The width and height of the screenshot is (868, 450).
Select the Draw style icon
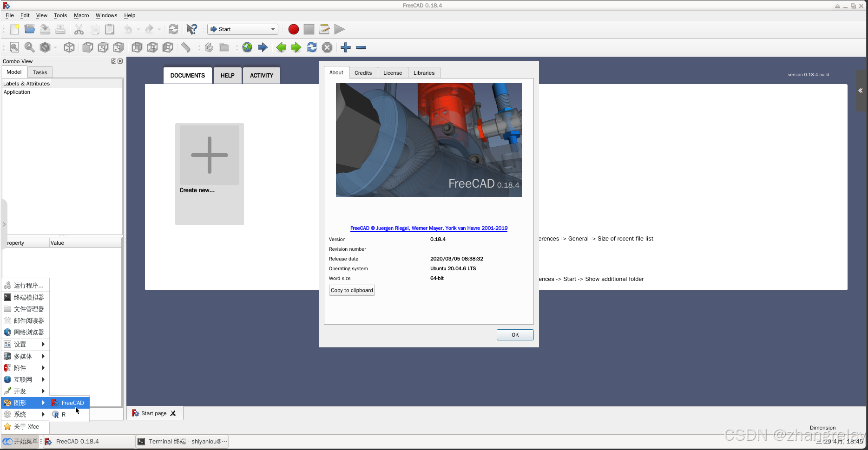45,47
